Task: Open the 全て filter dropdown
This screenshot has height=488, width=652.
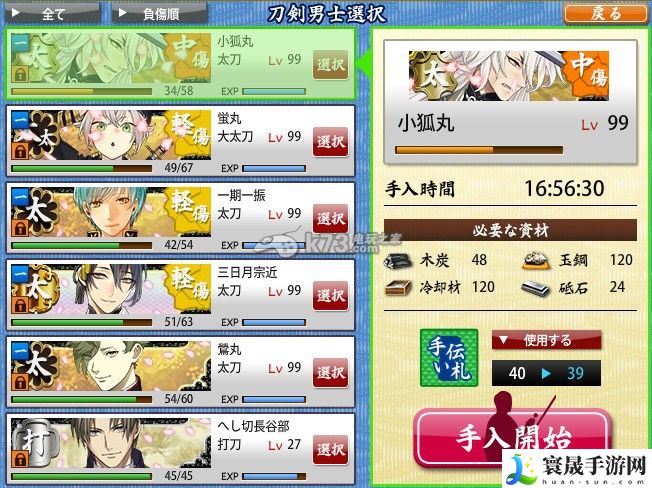Action: pos(53,14)
